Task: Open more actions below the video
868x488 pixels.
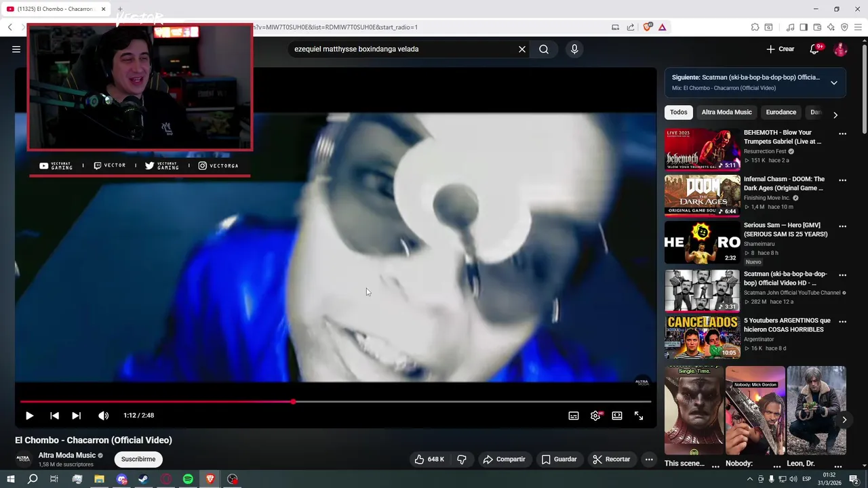Action: coord(649,459)
